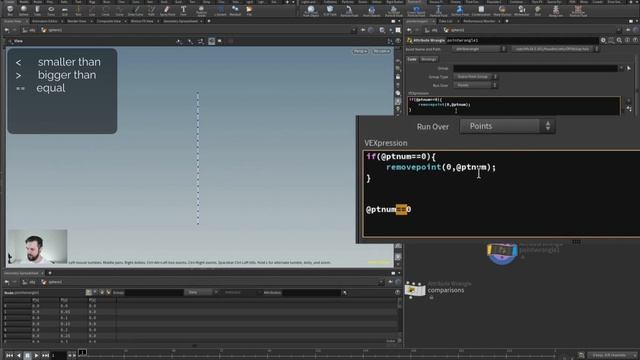Click the parameter pane search magnifier icon
640x360 pixels.
point(619,40)
